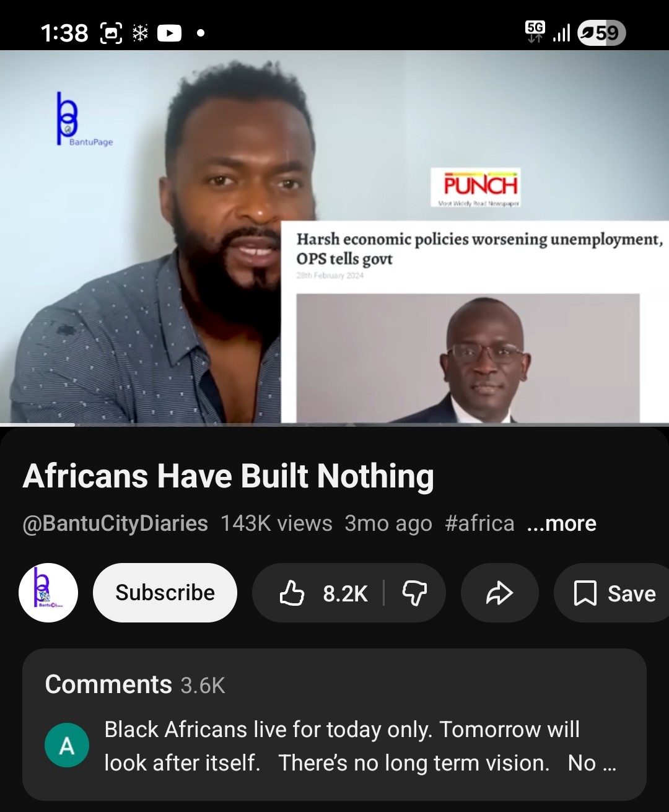The image size is (669, 812).
Task: Seek using the video progress bar
Action: click(334, 424)
